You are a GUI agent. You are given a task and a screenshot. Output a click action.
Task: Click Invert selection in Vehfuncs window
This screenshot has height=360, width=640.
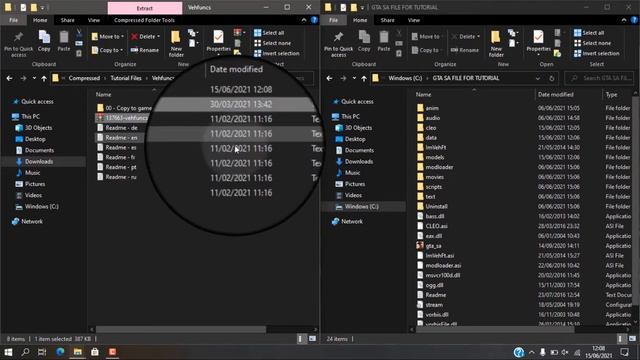point(277,53)
